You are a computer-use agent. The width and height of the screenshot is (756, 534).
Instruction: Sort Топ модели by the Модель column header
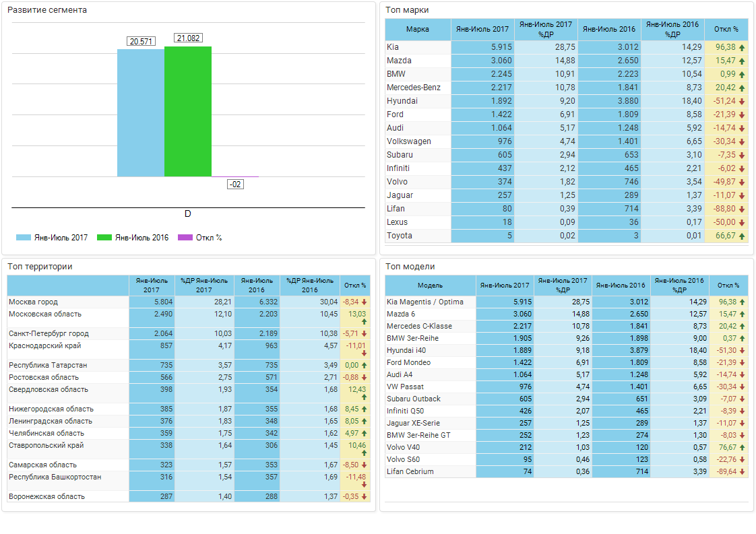point(430,286)
